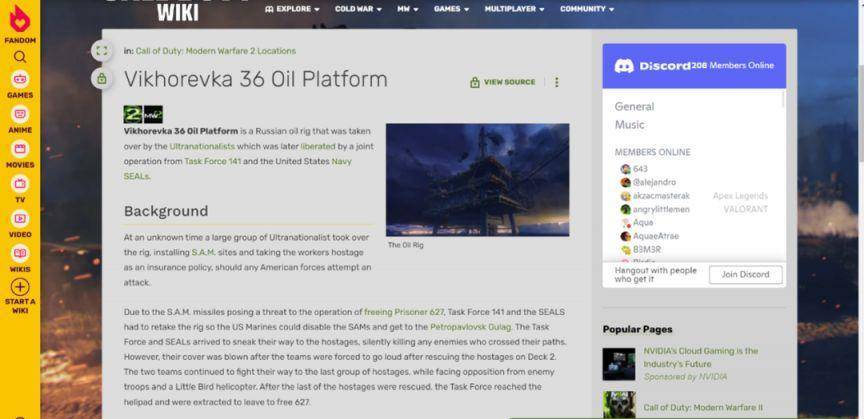
Task: Open the Anime section icon
Action: tap(19, 115)
